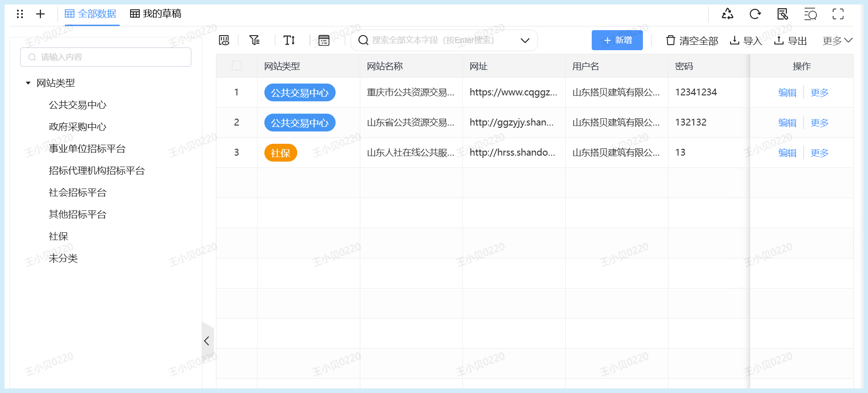The width and height of the screenshot is (868, 393).
Task: Select 社会招标平台 in tree
Action: 78,193
